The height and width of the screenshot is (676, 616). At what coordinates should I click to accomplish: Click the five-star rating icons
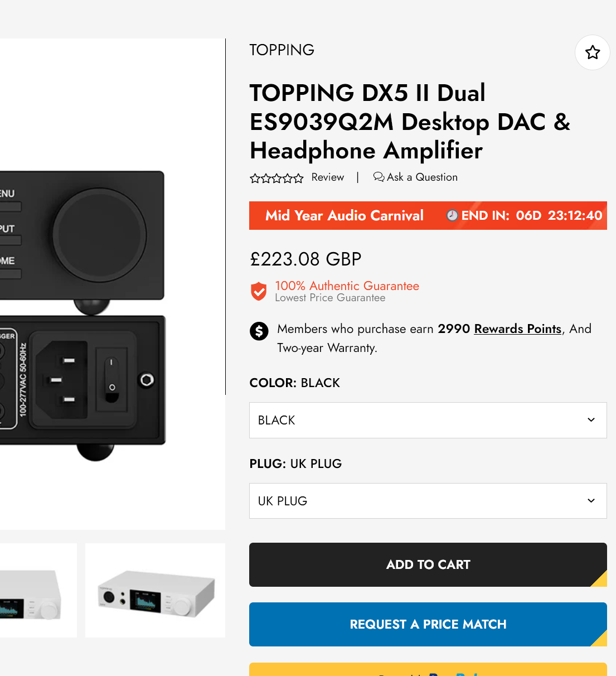pos(277,178)
